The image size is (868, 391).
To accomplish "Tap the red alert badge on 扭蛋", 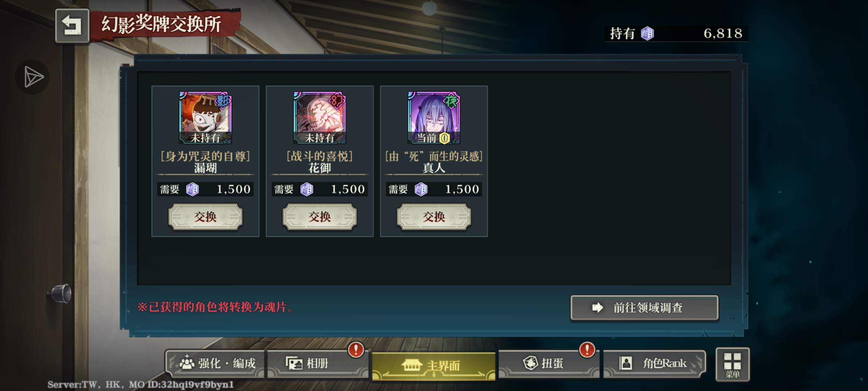I will (587, 350).
